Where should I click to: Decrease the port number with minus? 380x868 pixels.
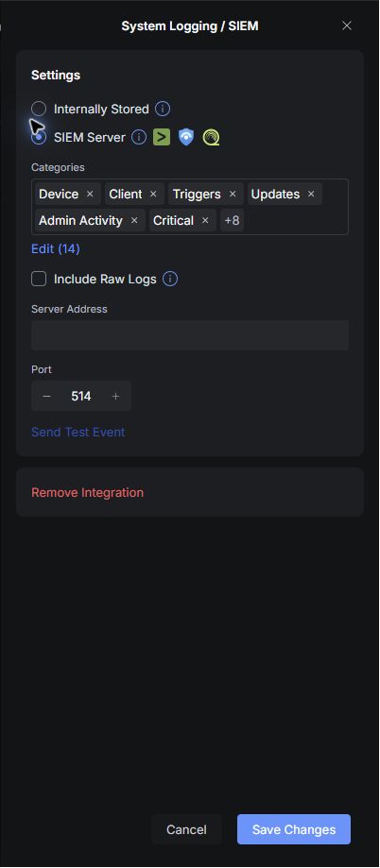click(x=46, y=396)
